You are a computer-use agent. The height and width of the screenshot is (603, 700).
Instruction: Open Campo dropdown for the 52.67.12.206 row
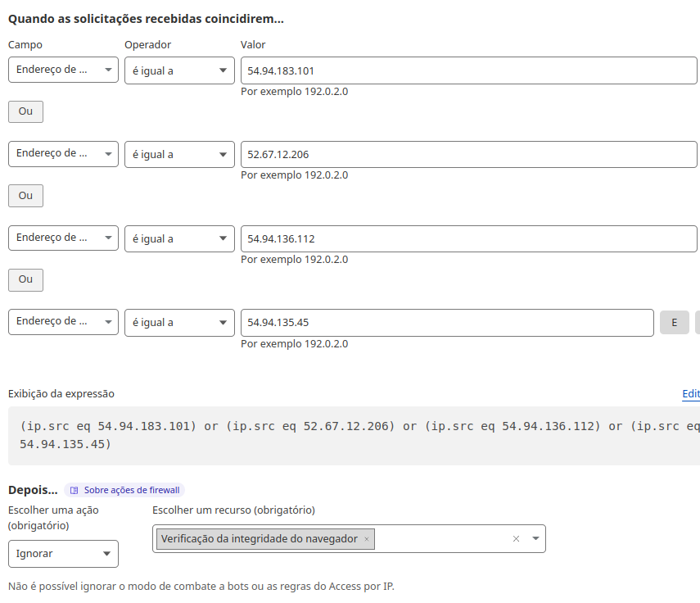(x=63, y=154)
